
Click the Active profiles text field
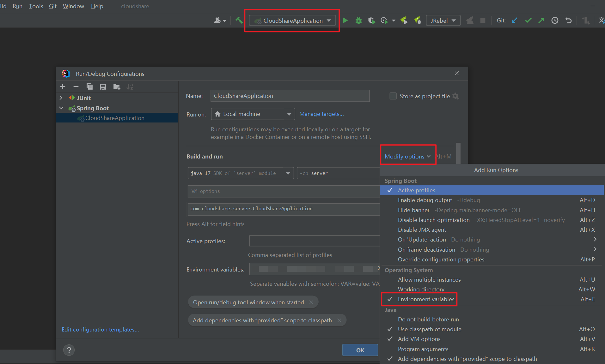click(315, 241)
